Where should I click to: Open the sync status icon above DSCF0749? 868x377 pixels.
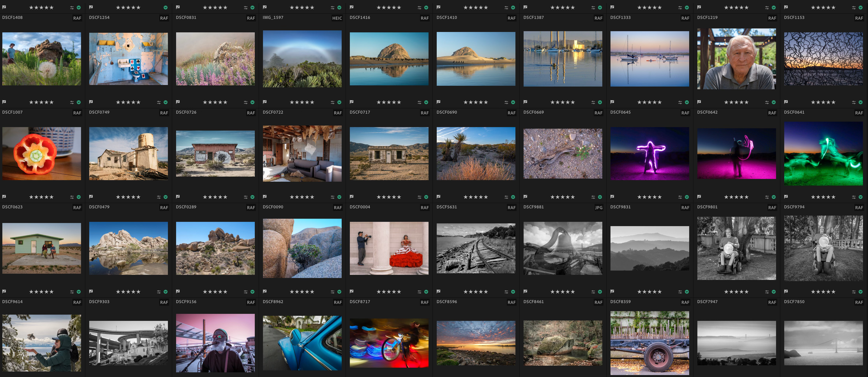(x=165, y=102)
